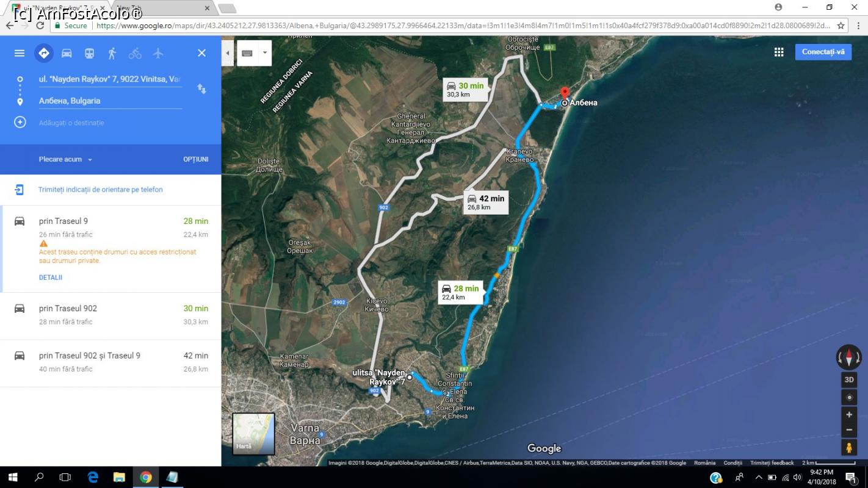Screen dimensions: 868x488
Task: Send directions to phone link
Action: [x=101, y=190]
